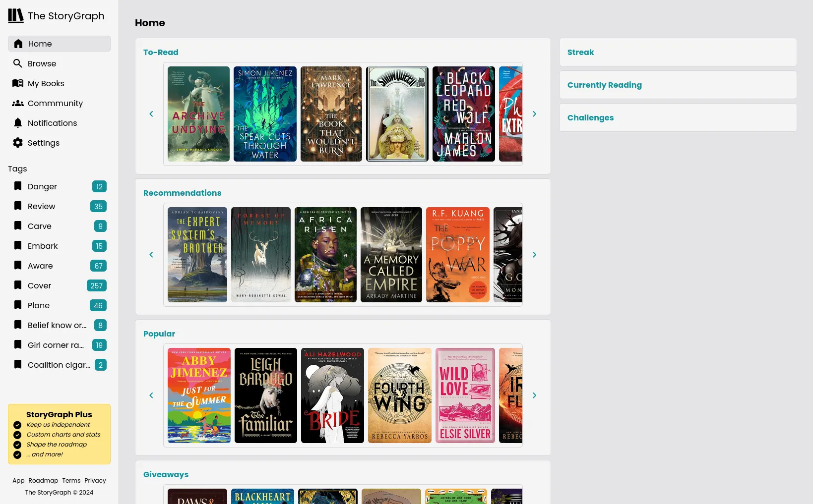Click the StoryGraph Plus promo box
813x504 pixels.
[59, 434]
